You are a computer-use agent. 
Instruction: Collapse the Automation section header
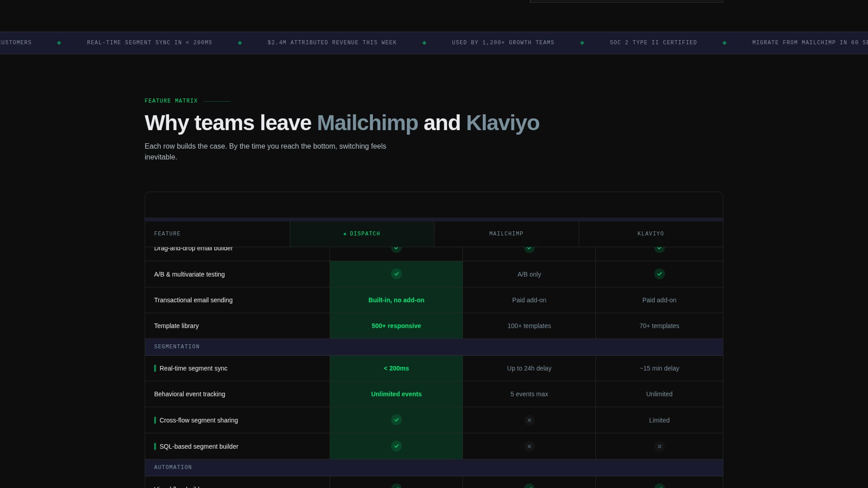coord(173,467)
